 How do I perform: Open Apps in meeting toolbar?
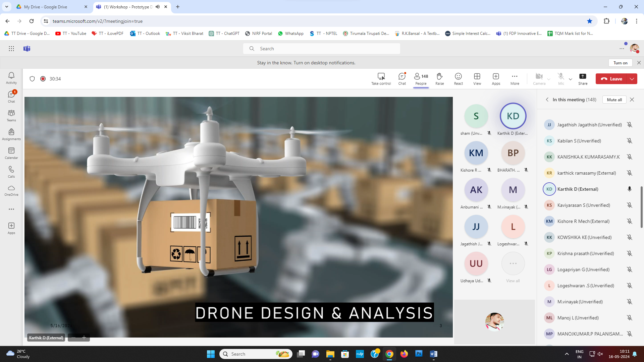click(x=496, y=79)
